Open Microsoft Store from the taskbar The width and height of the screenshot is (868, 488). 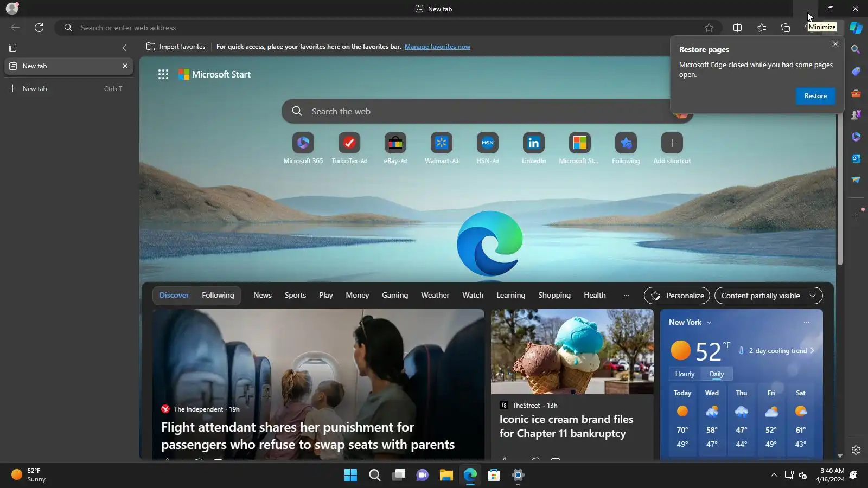494,476
